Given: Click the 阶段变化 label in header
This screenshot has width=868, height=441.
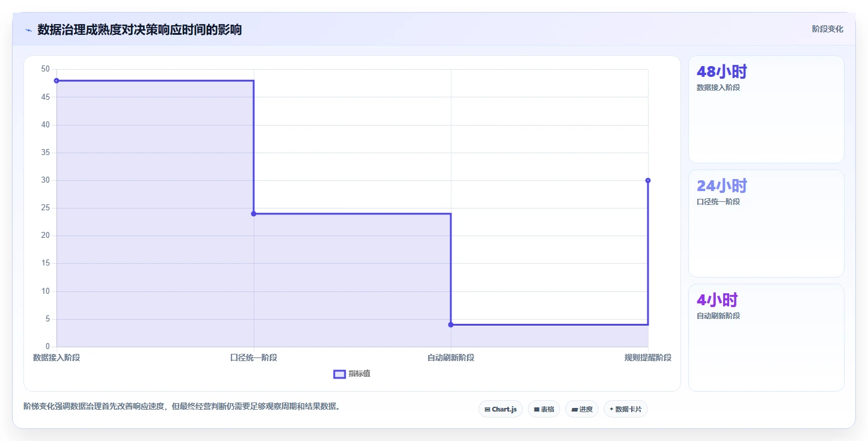Looking at the screenshot, I should (x=828, y=29).
